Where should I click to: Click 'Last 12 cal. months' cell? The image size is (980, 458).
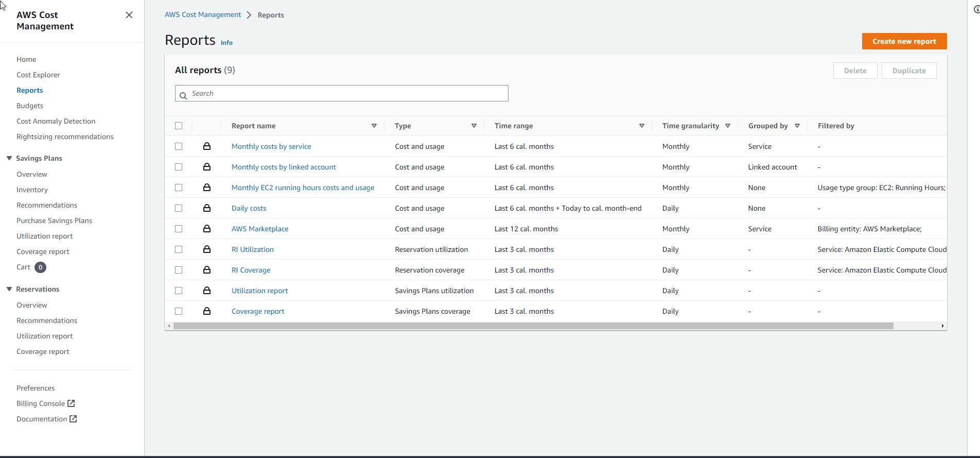coord(526,229)
